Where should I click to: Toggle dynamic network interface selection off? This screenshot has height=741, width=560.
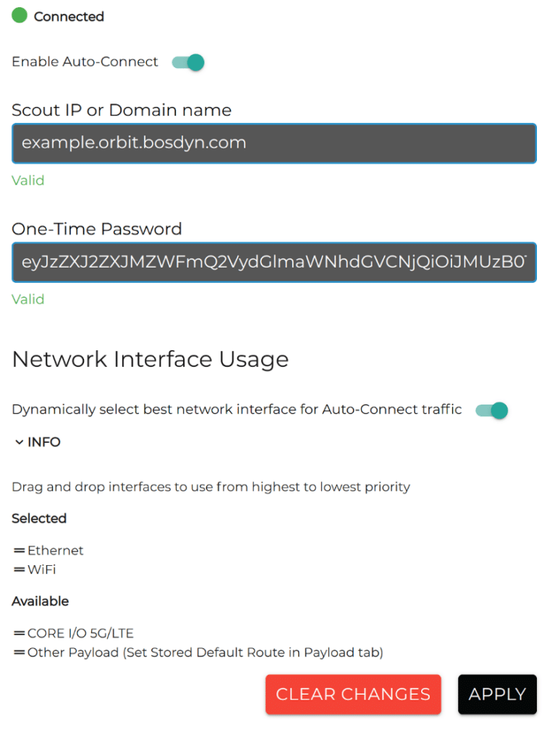[491, 410]
